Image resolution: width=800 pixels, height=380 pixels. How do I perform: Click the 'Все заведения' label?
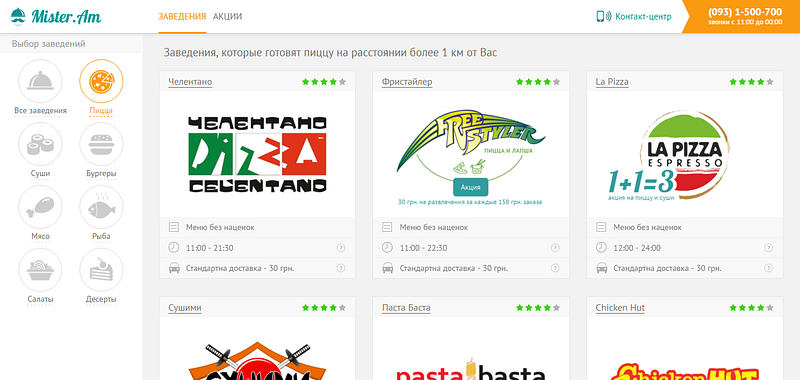40,111
